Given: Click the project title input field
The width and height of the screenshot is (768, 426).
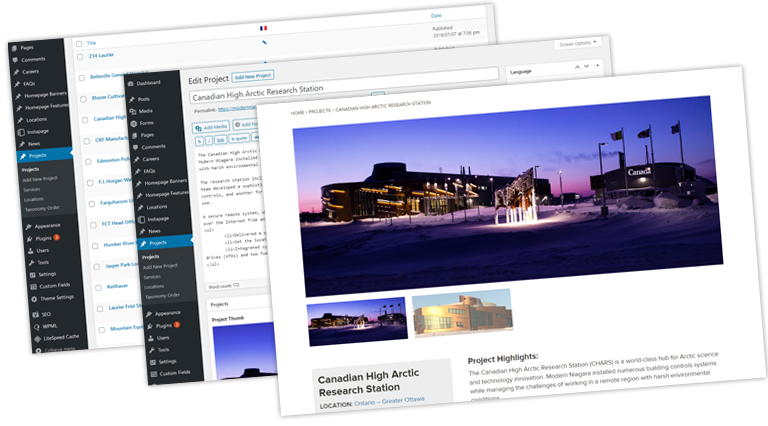Looking at the screenshot, I should (x=344, y=86).
